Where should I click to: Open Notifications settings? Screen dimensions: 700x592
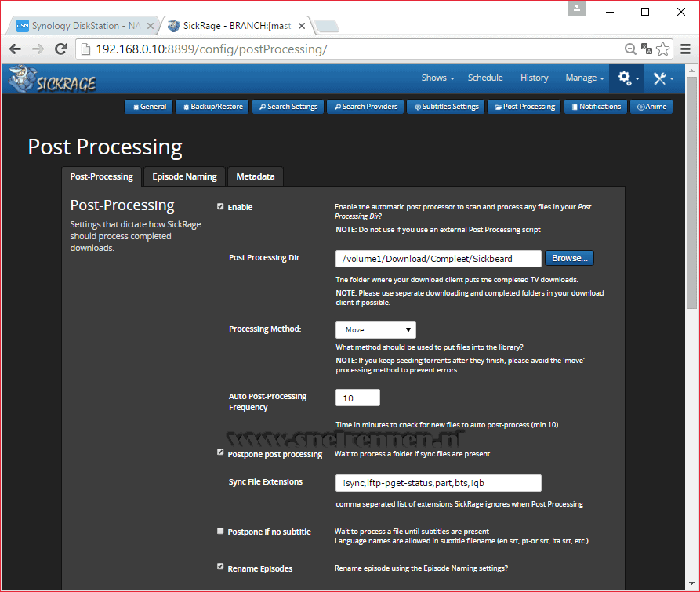(x=596, y=107)
